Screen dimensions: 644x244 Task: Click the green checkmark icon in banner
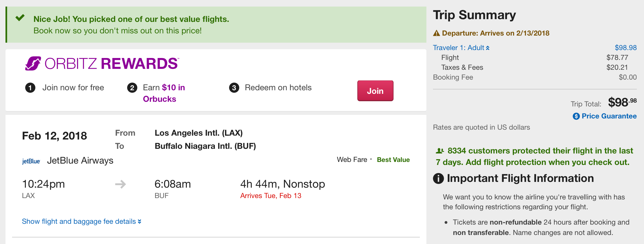[20, 18]
